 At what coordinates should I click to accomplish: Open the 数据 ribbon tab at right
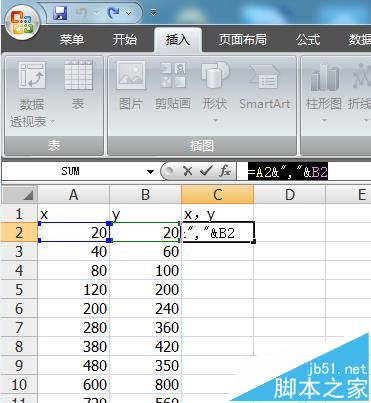tap(360, 40)
